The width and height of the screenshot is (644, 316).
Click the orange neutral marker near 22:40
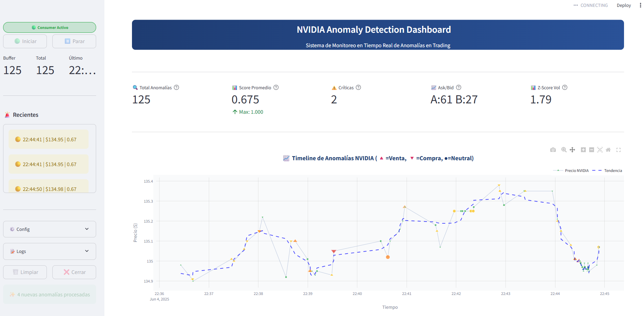point(388,257)
